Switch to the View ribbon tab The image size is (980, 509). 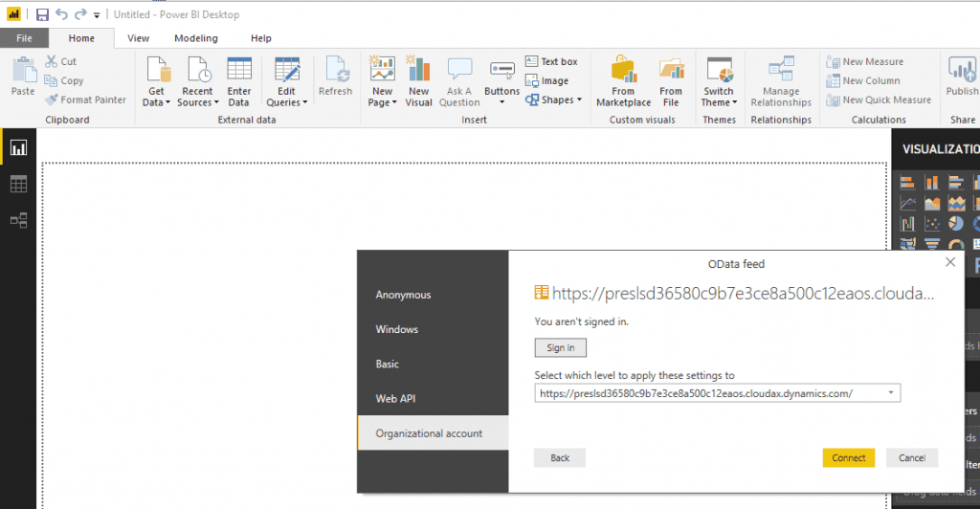click(x=139, y=38)
